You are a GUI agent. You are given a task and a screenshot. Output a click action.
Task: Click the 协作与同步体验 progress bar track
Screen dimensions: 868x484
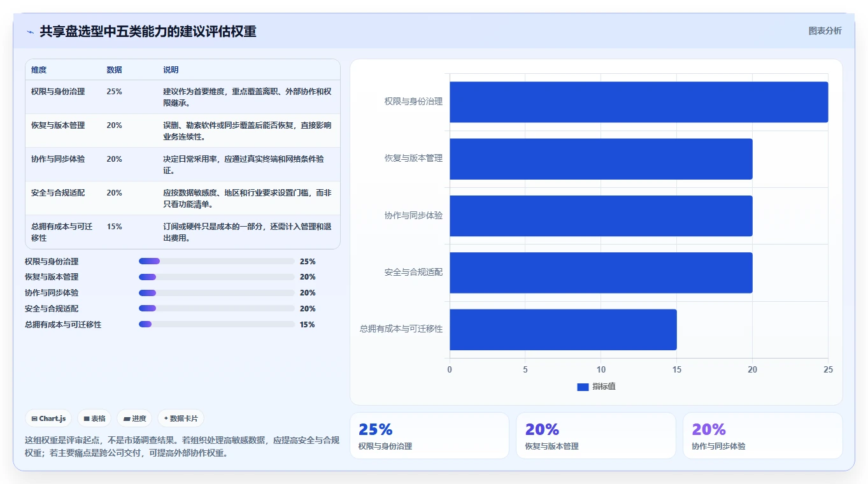(x=217, y=293)
